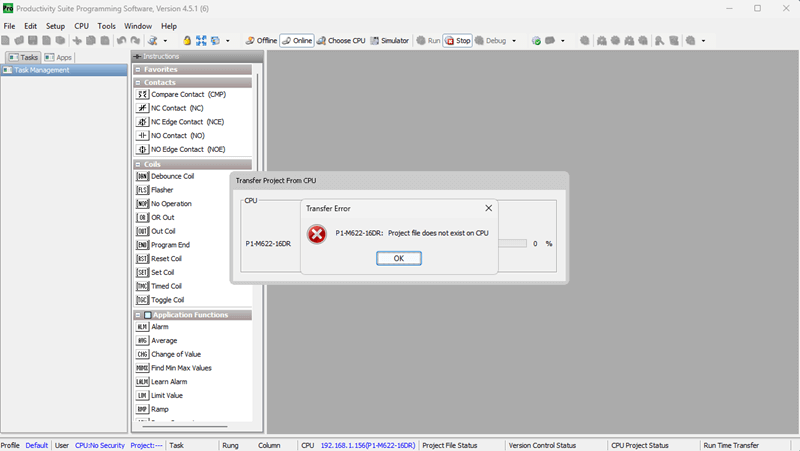The height and width of the screenshot is (451, 800).
Task: Toggle the Online connection button
Action: 297,41
